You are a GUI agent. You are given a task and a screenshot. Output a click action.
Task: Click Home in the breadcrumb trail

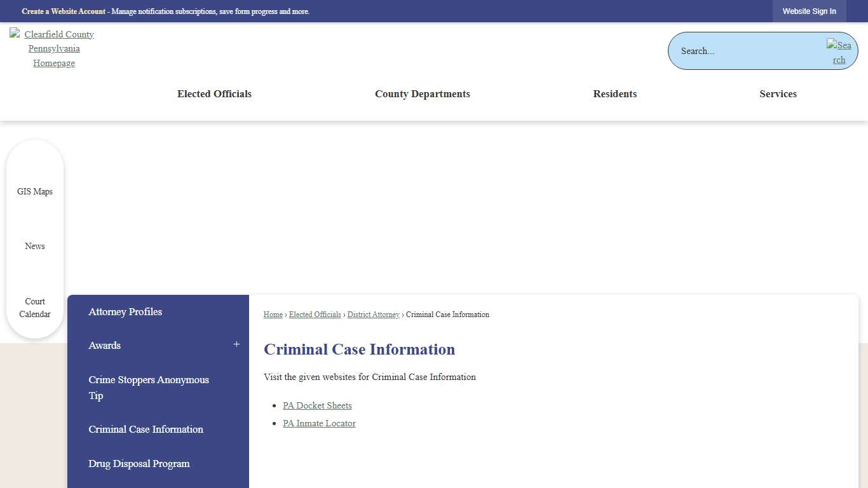(273, 314)
